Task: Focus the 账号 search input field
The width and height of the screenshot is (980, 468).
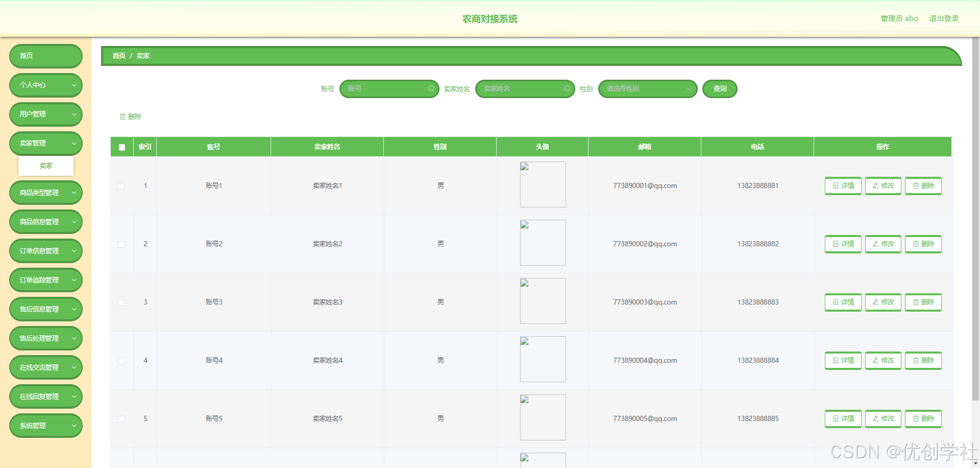Action: click(389, 89)
